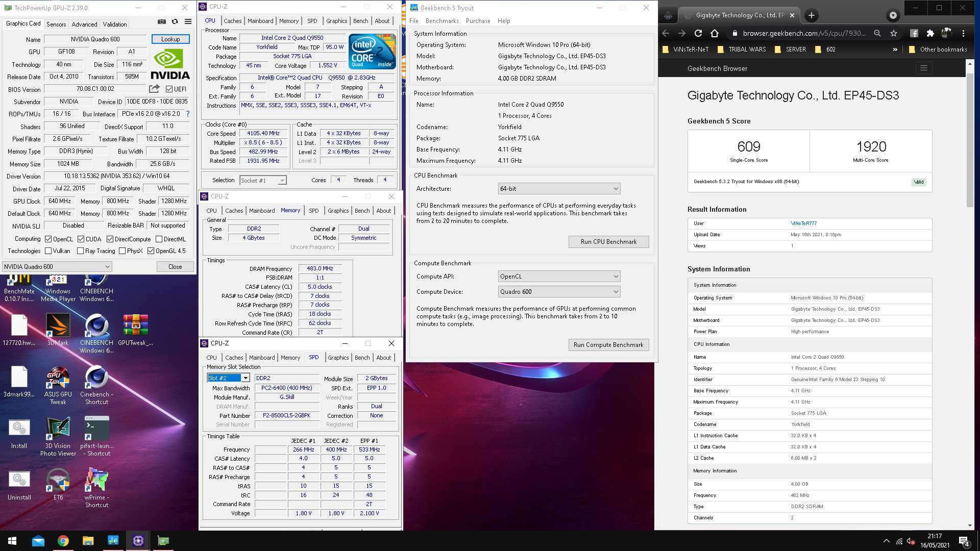Viewport: 980px width, 551px height.
Task: Open the NVIDIA Quadro 600 GPU dropdown
Action: pyautogui.click(x=57, y=266)
